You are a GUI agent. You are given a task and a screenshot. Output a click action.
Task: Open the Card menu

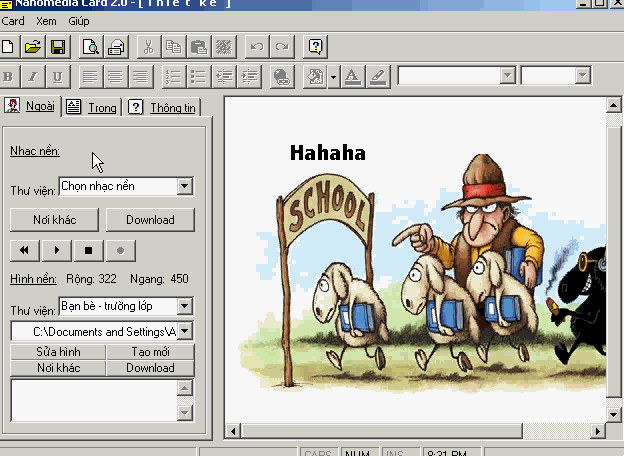[13, 21]
